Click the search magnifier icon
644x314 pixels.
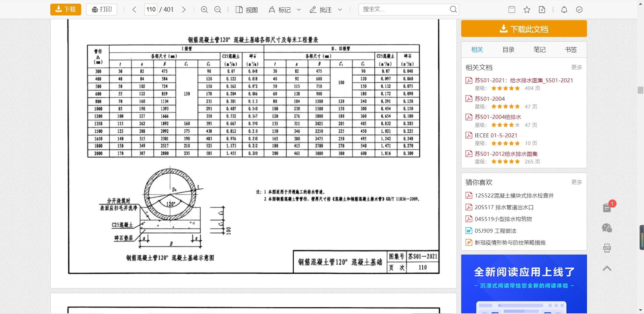coord(453,9)
